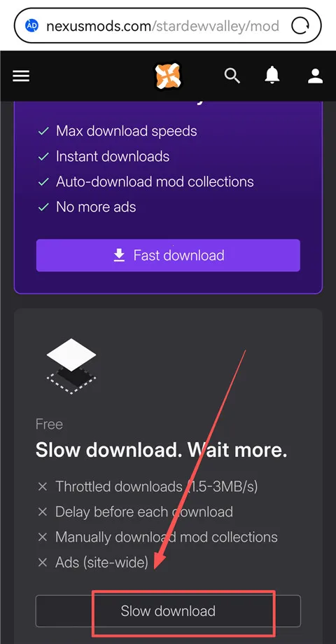Viewport: 336px width, 644px height.
Task: Focus the nexusmods.com address bar
Action: click(x=168, y=27)
